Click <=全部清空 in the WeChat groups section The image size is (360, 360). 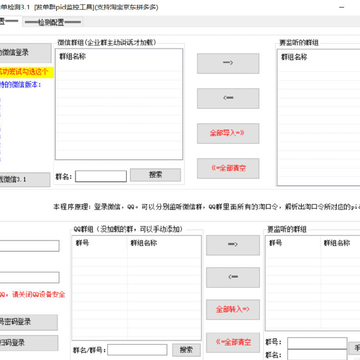(228, 168)
